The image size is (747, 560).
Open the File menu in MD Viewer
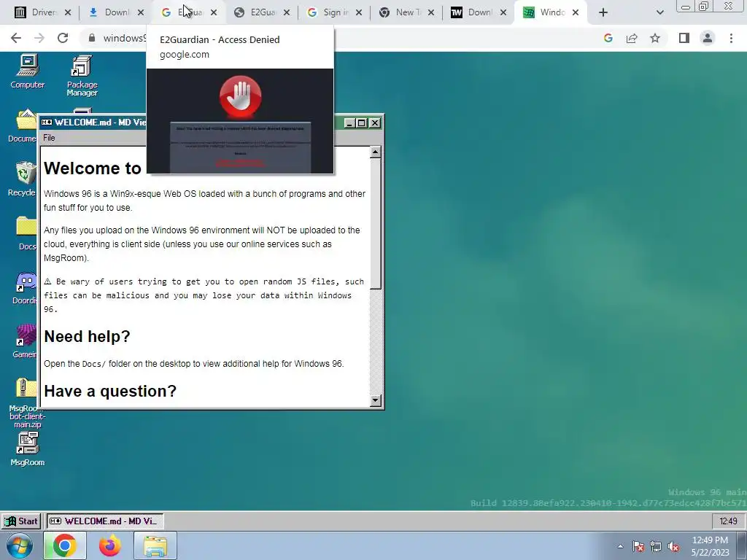[49, 138]
